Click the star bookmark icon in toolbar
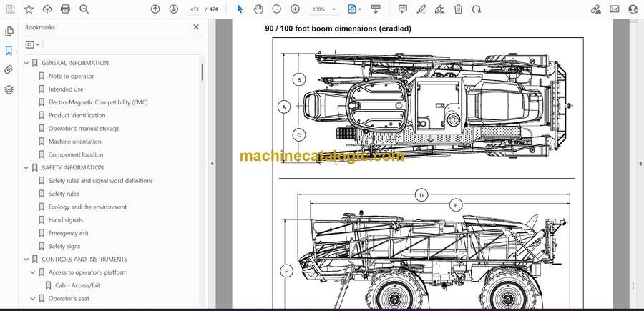Screen dimensions: 644x311 click(29, 9)
